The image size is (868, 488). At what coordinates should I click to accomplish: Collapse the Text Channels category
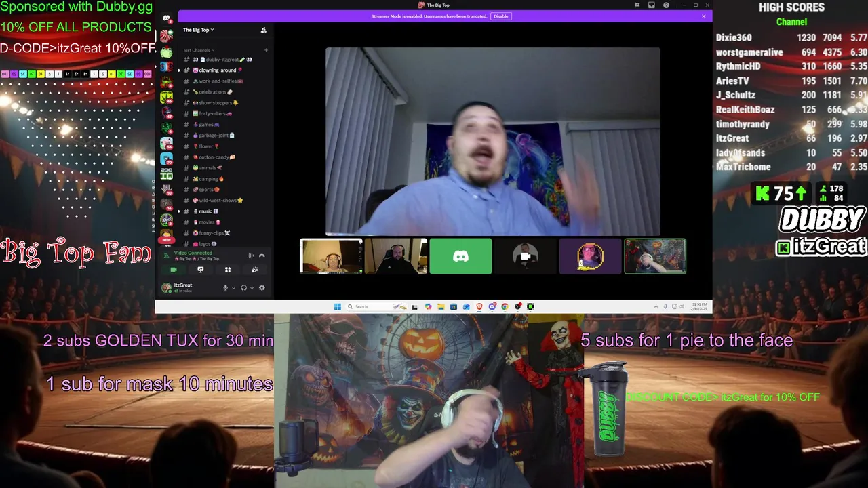198,50
